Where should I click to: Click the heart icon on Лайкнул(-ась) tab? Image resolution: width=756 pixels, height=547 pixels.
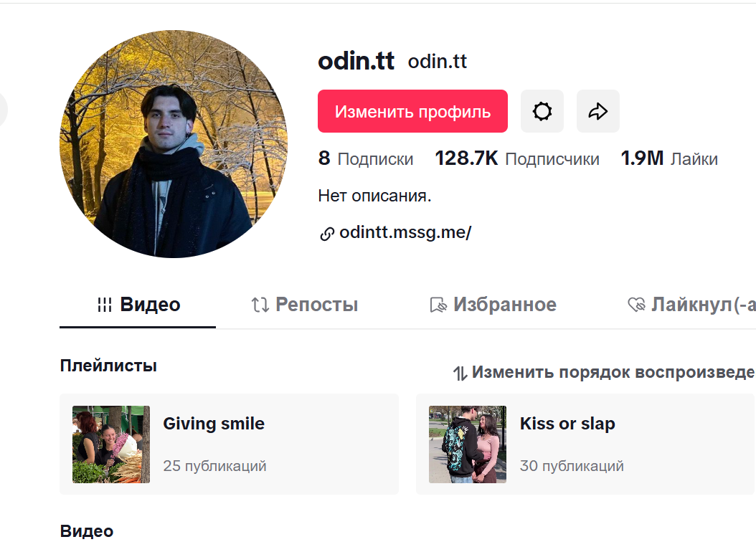pyautogui.click(x=635, y=304)
